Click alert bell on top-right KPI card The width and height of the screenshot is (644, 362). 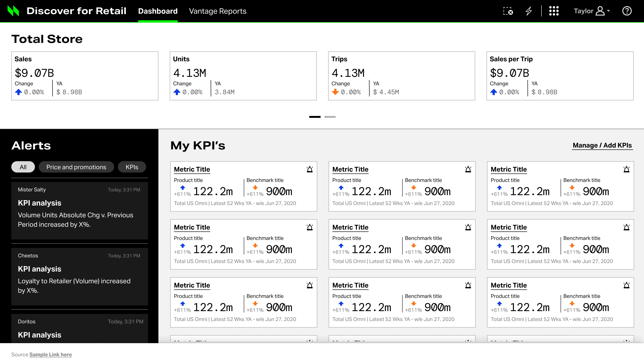pyautogui.click(x=626, y=169)
